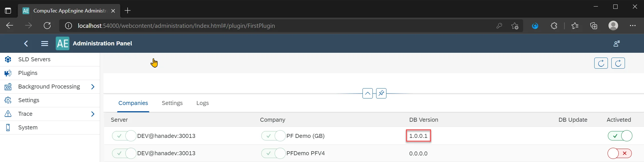Viewport: 644px width, 162px height.
Task: Click the hamburger menu icon in header
Action: [x=45, y=43]
